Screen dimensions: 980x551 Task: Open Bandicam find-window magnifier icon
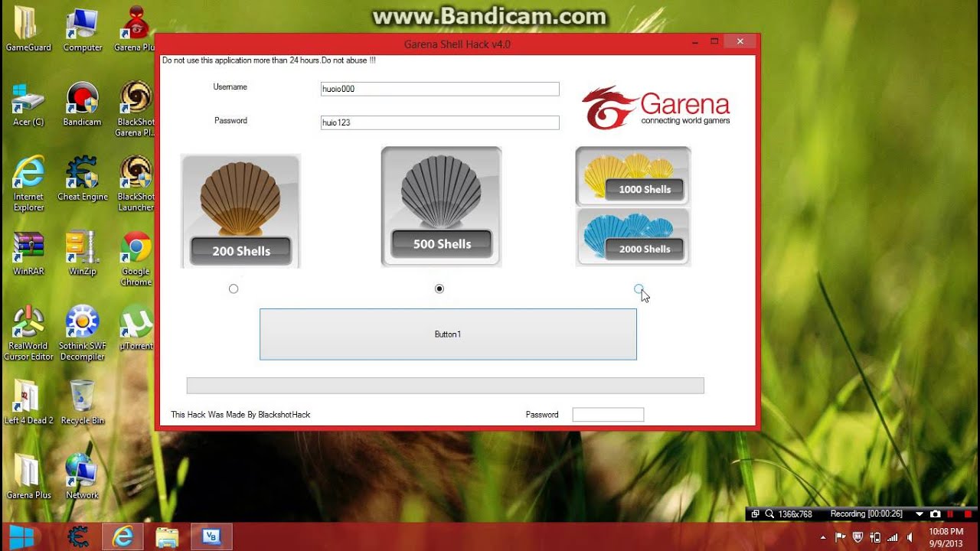(x=769, y=514)
